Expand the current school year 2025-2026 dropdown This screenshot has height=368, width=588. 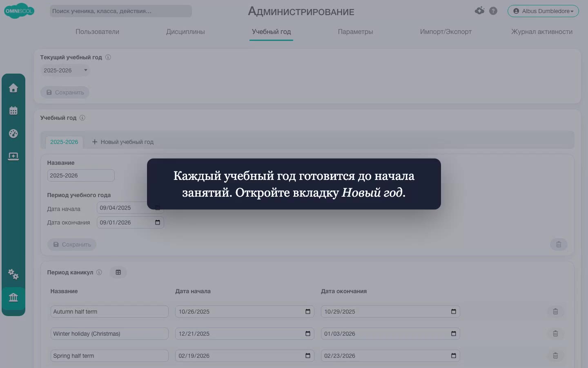[x=65, y=70]
